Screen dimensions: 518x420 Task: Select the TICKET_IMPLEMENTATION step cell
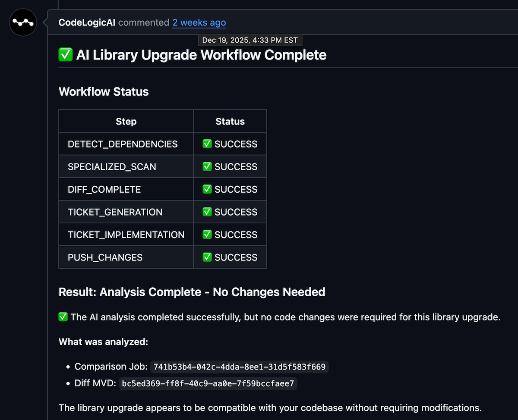(126, 235)
